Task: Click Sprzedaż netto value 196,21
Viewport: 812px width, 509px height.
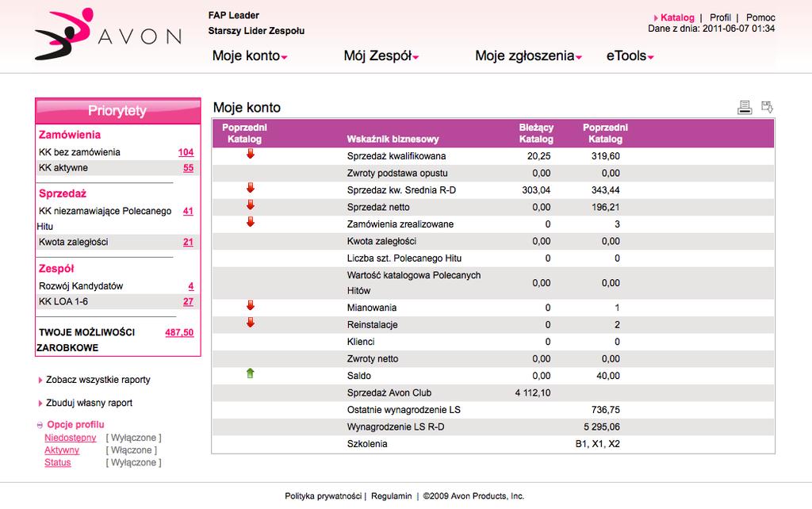Action: (x=605, y=207)
